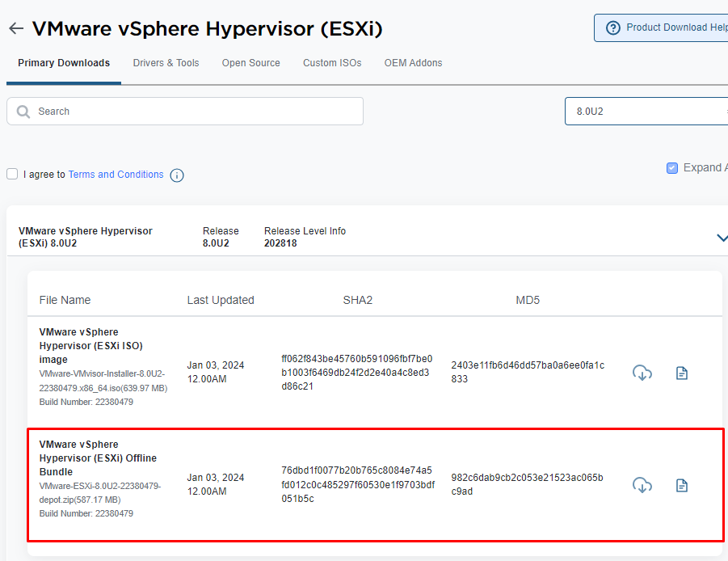
Task: Click the SHA2 column header
Action: [357, 300]
